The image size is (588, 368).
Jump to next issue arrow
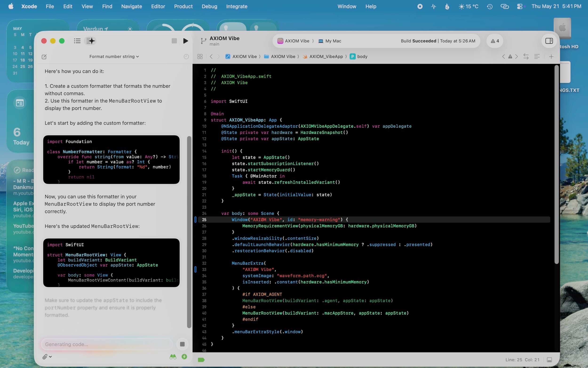(x=517, y=57)
